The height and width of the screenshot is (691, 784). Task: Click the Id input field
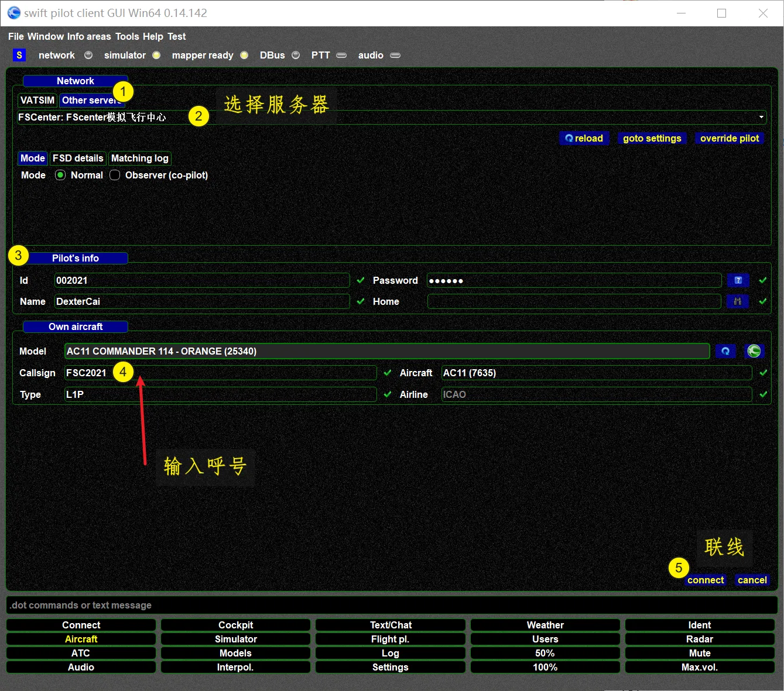point(202,280)
